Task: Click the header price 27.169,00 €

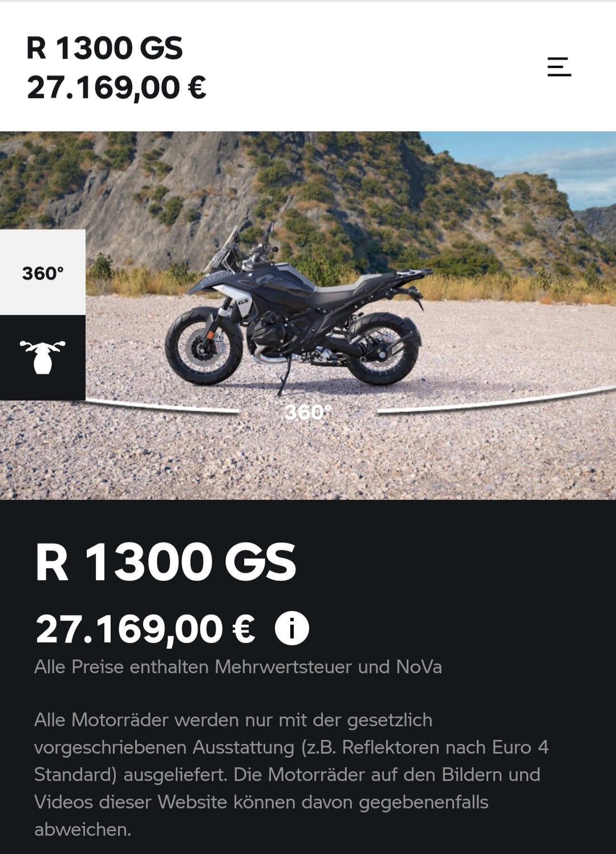Action: coord(116,88)
